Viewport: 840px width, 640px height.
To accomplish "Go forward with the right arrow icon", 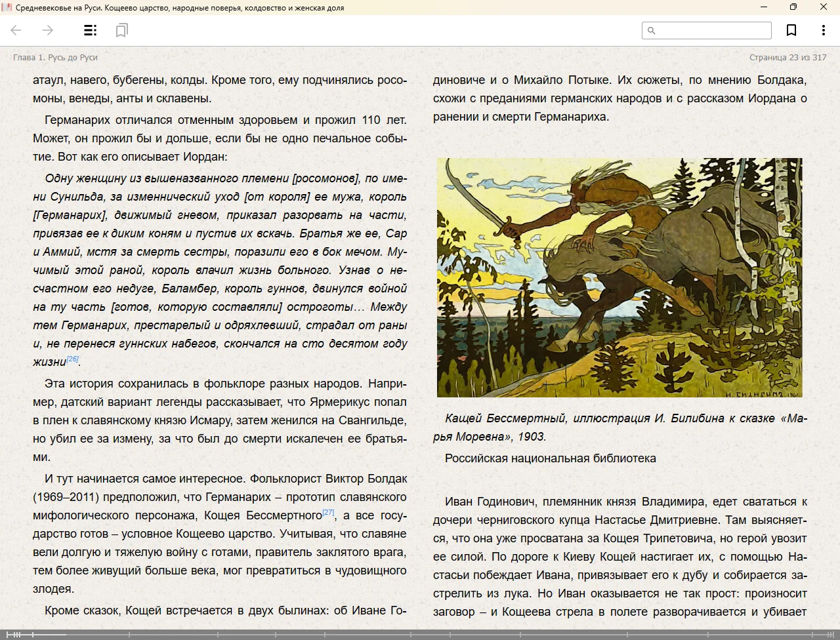I will (48, 30).
